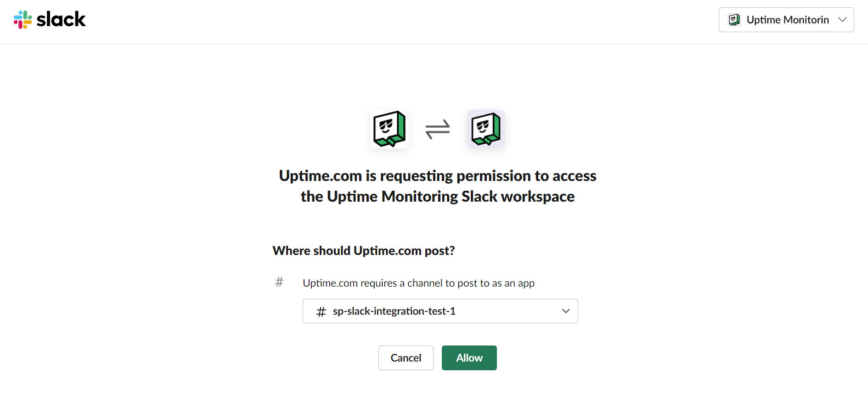Click the permission request heading text
868x396 pixels.
tap(438, 186)
